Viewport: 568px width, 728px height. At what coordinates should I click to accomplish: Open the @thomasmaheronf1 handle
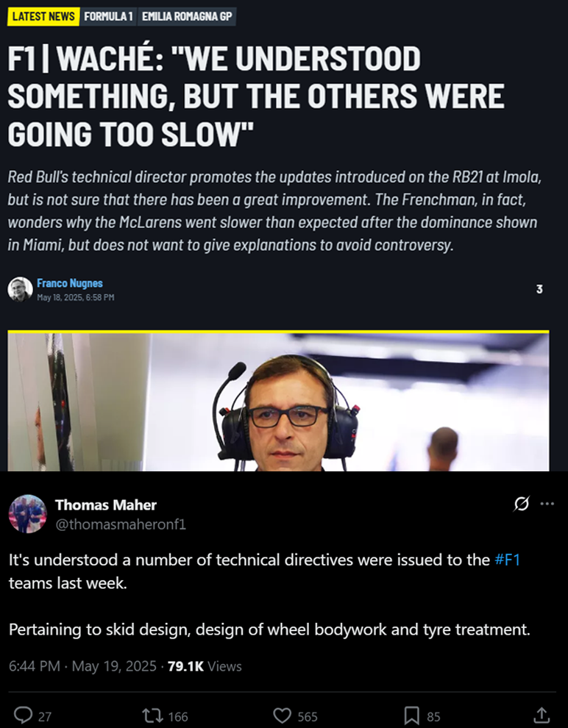[x=121, y=524]
